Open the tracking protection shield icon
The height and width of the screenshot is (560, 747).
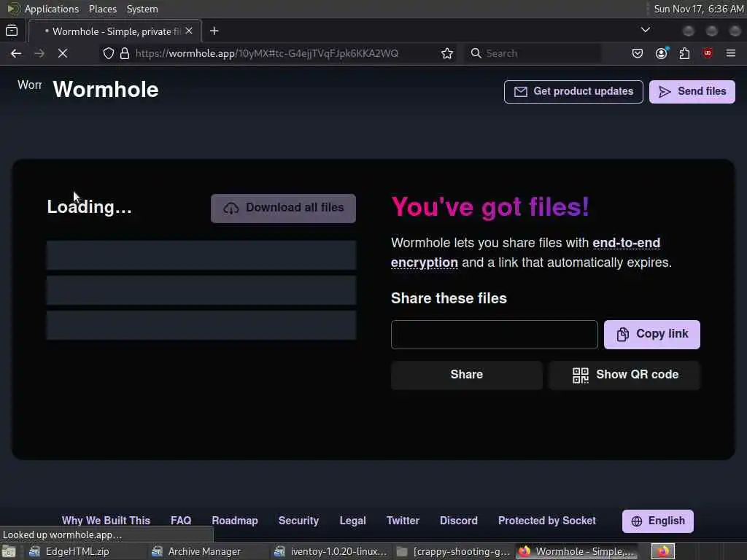click(109, 53)
